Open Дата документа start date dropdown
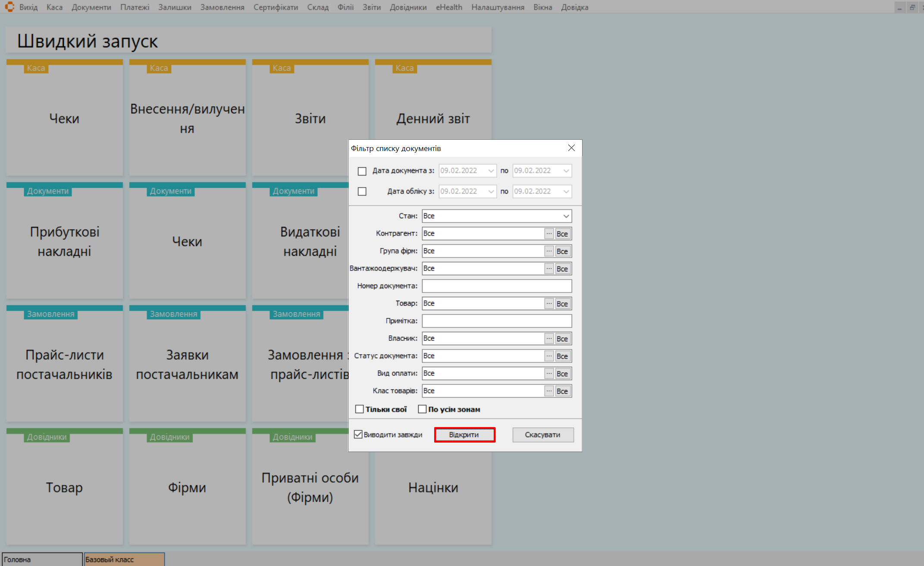The width and height of the screenshot is (924, 566). coord(491,171)
